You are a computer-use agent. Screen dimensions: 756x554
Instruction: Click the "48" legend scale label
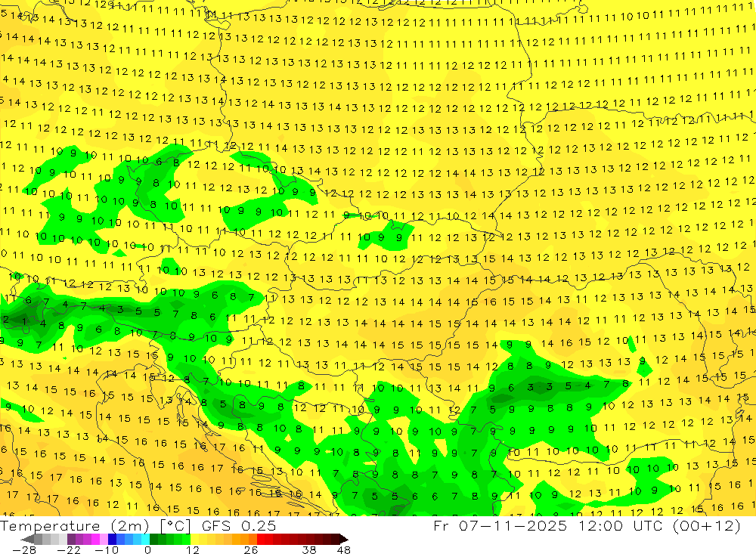(343, 549)
